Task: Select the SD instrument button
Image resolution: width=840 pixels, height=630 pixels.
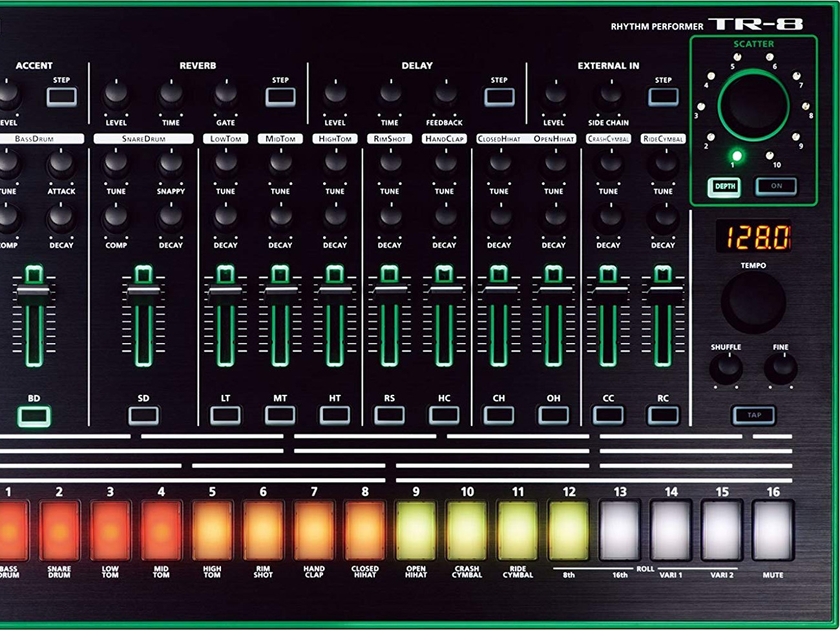Action: pyautogui.click(x=143, y=415)
